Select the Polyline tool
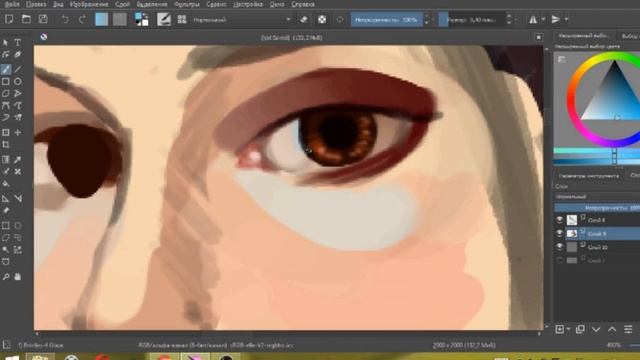This screenshot has width=640, height=360. [18, 93]
